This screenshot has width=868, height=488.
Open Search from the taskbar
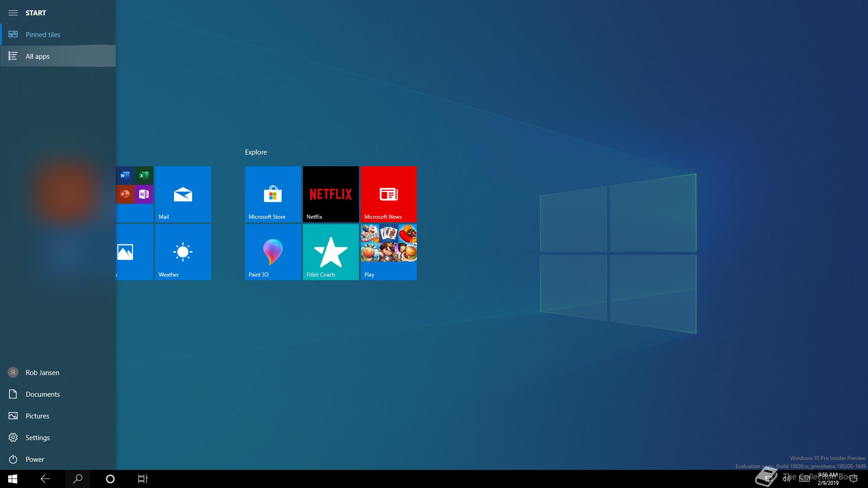[78, 479]
